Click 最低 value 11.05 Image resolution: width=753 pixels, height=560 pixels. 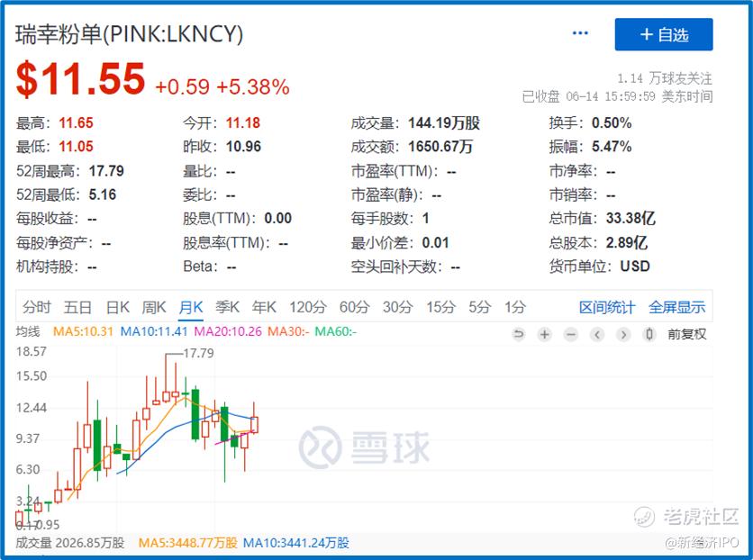click(x=76, y=147)
